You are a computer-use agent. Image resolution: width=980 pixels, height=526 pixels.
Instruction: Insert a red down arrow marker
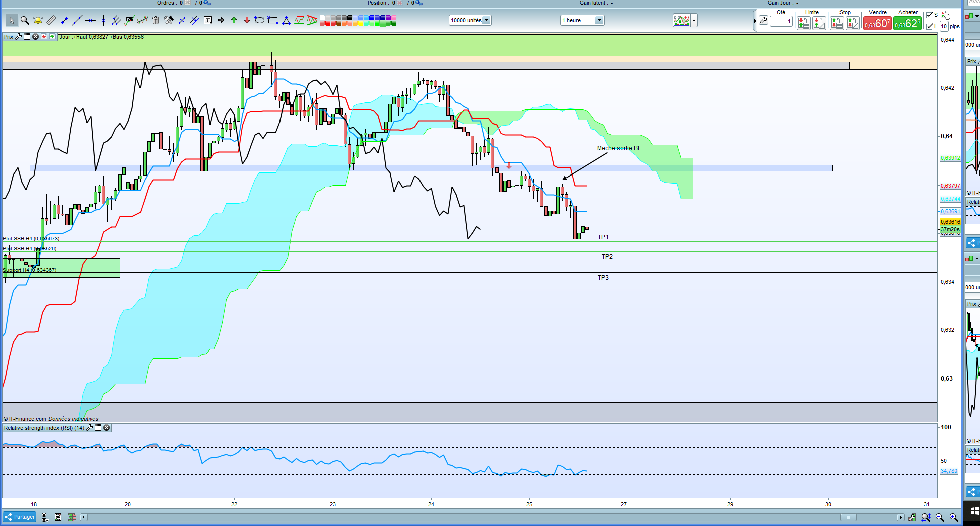[x=247, y=21]
